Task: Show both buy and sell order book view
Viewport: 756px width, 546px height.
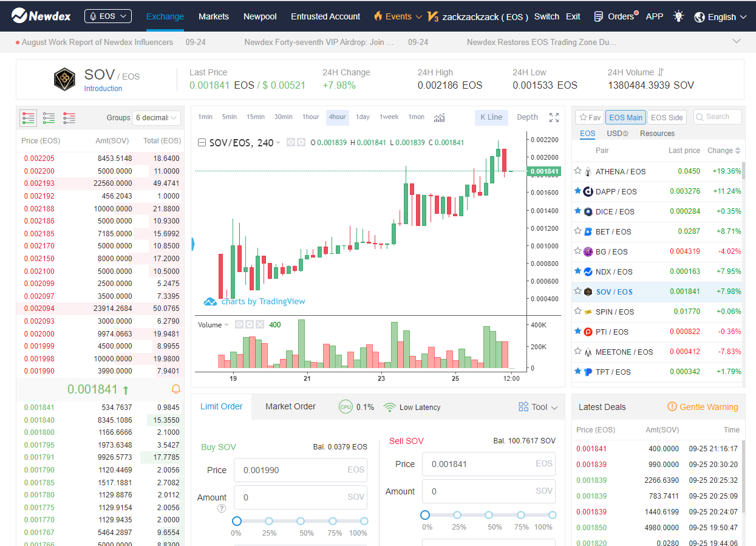Action: 29,118
